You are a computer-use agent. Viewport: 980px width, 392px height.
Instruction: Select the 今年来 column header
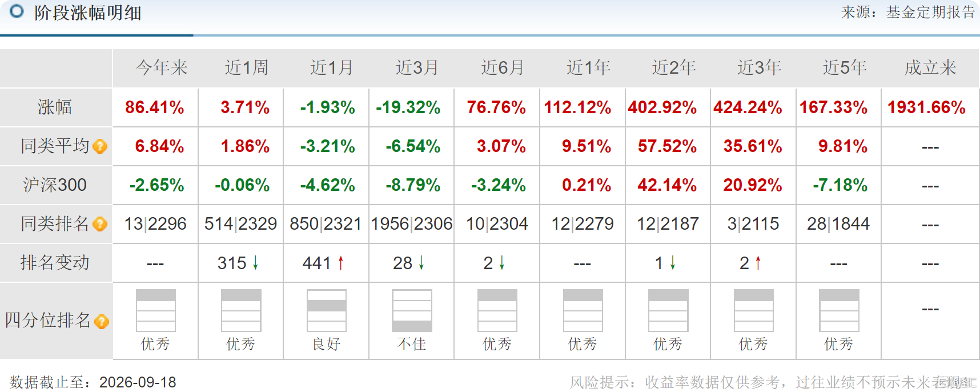click(162, 68)
